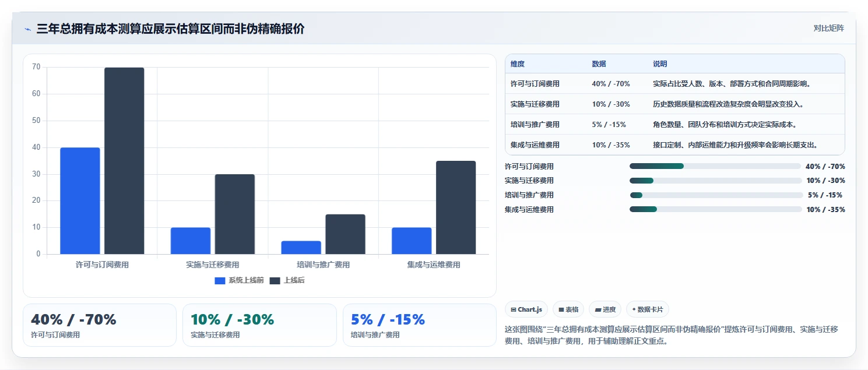Screen dimensions: 868x370
Task: Click the dark bar for 培训与推广费用
Action: [x=345, y=234]
